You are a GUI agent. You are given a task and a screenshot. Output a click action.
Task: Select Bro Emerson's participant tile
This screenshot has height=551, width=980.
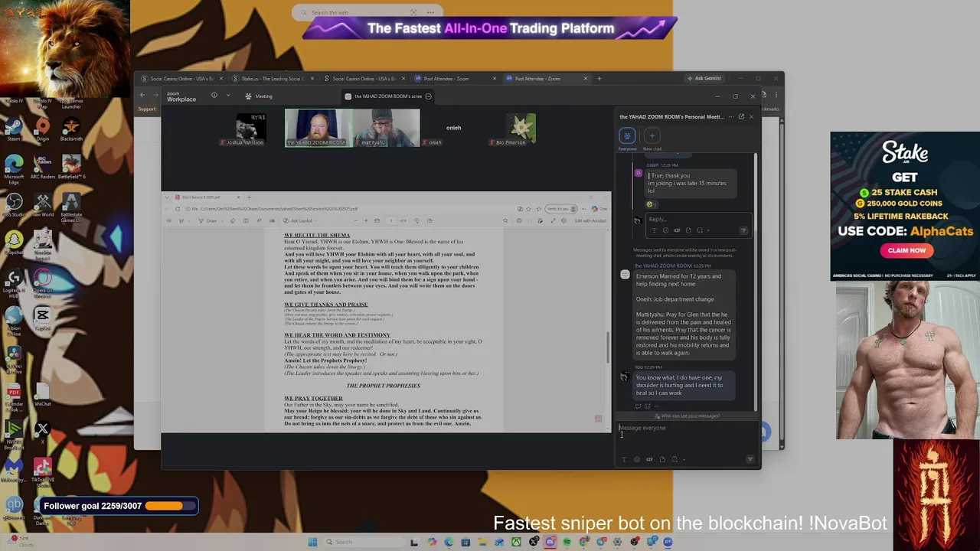(x=519, y=129)
